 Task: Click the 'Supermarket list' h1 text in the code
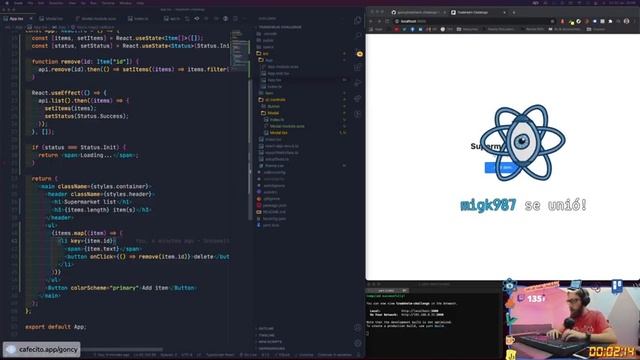(91, 202)
